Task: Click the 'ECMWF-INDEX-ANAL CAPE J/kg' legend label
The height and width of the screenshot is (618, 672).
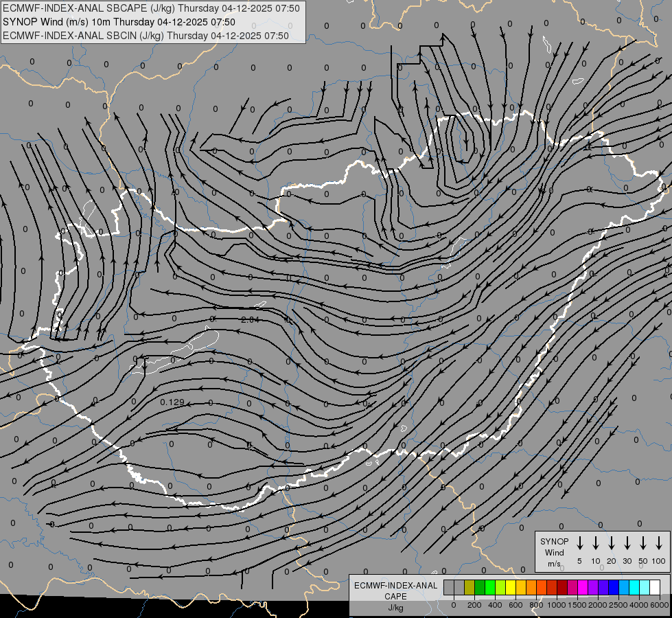Action: coord(395,597)
